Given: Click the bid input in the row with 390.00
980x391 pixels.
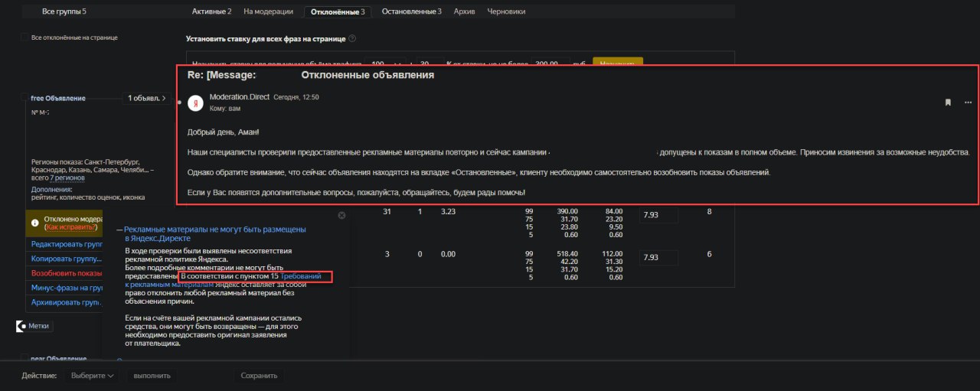Looking at the screenshot, I should point(659,216).
